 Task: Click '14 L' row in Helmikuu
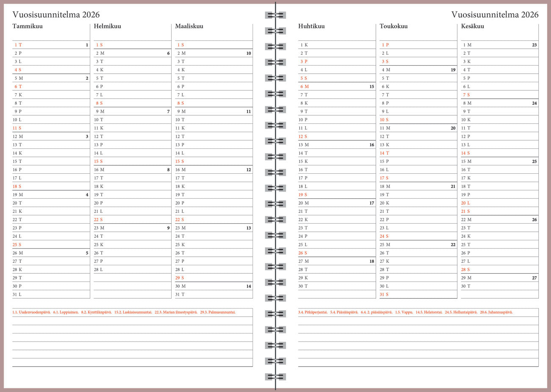pyautogui.click(x=132, y=153)
